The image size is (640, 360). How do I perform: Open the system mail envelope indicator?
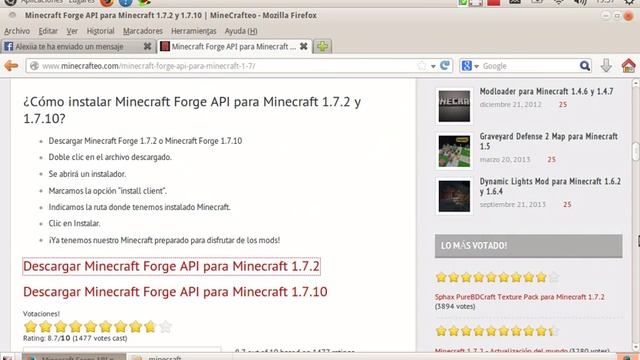click(515, 2)
